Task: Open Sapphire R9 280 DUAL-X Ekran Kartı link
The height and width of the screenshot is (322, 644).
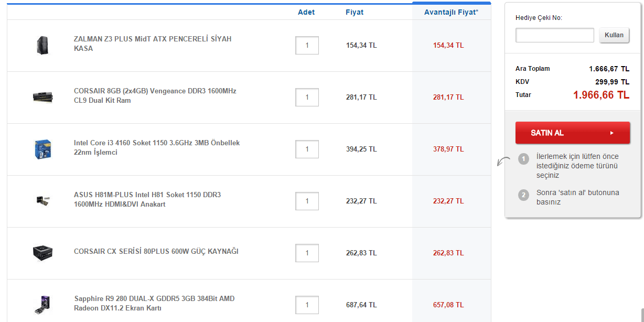Action: [x=154, y=303]
